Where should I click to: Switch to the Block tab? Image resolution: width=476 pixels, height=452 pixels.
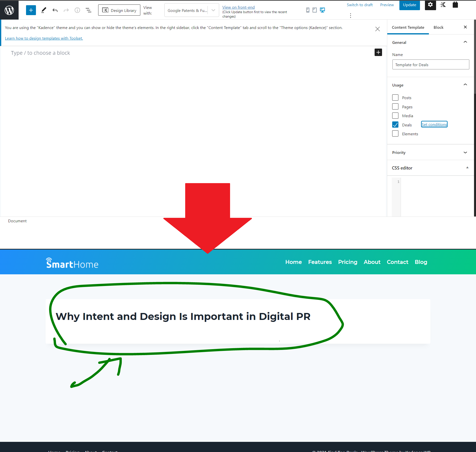point(438,27)
